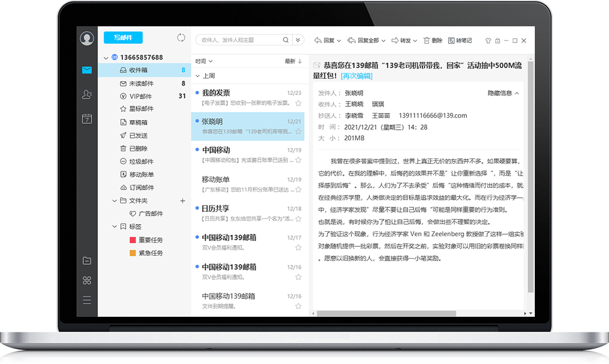
Task: Click the refresh icon above folder list
Action: click(x=181, y=37)
